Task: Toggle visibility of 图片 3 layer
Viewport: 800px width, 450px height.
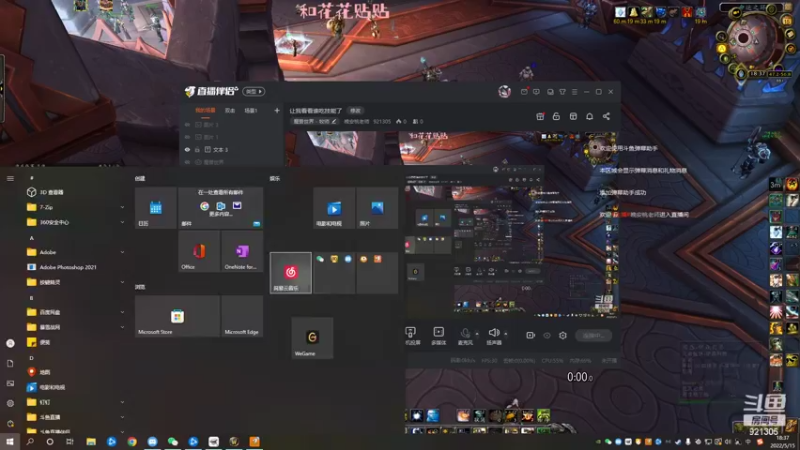Action: (x=187, y=124)
